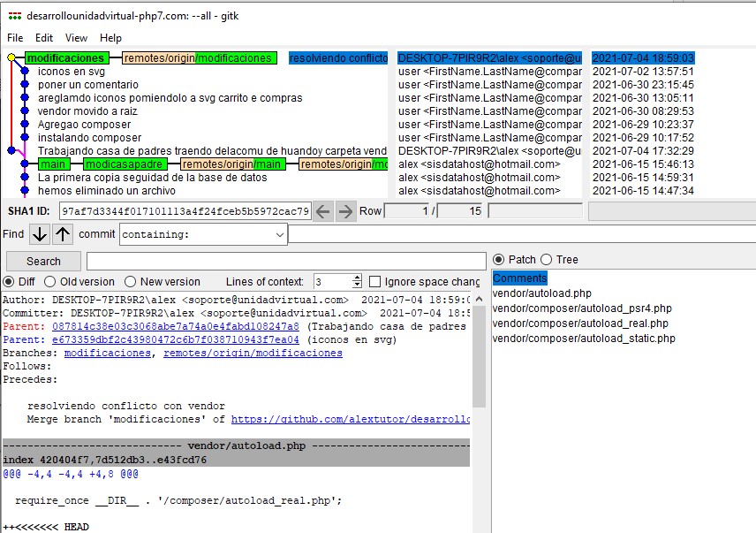Screen dimensions: 756x533
Task: Click the 'resolviendo conflicto' highlighted commit message
Action: [x=338, y=57]
